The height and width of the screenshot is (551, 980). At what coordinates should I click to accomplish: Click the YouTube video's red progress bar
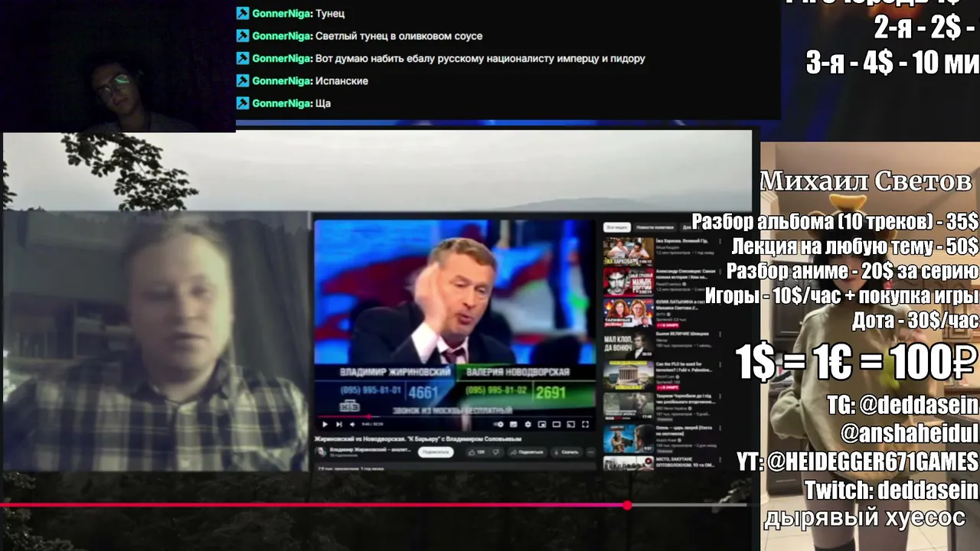coord(345,417)
